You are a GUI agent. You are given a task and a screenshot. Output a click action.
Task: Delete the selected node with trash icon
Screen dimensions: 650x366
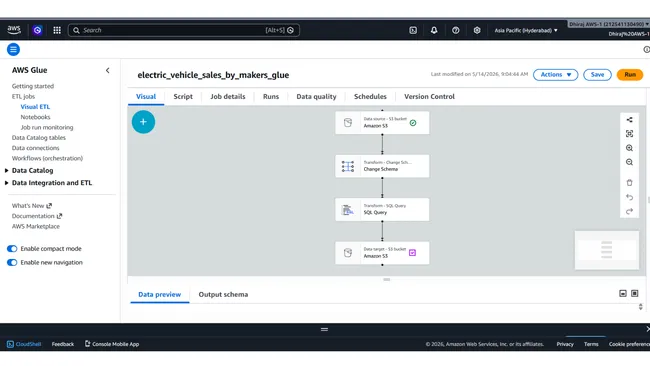tap(629, 182)
